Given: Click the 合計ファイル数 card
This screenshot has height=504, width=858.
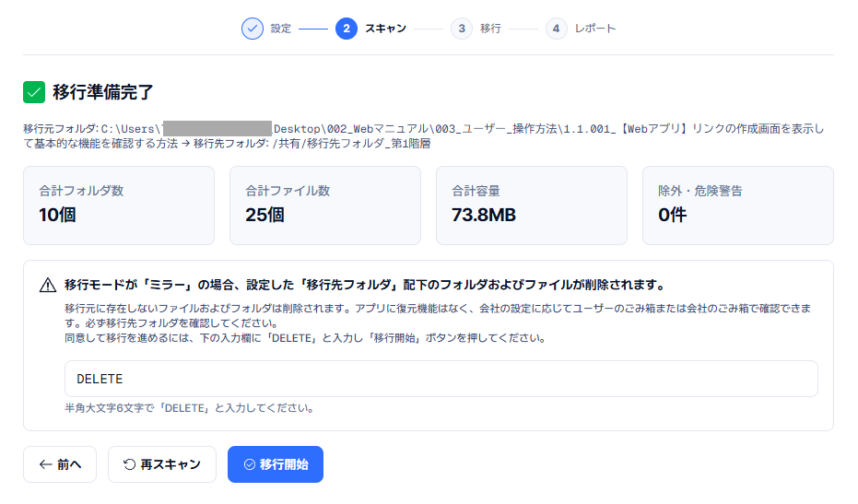Looking at the screenshot, I should (x=325, y=205).
